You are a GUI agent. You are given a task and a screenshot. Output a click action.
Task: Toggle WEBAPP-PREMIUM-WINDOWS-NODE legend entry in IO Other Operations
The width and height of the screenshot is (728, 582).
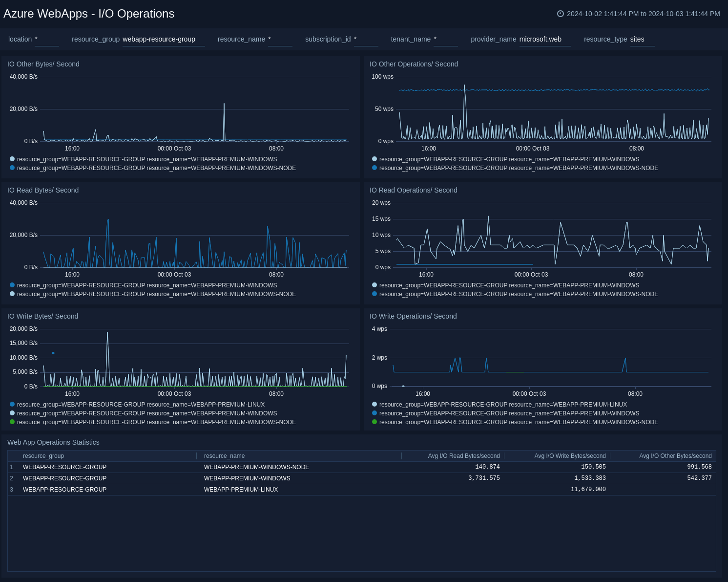point(515,168)
